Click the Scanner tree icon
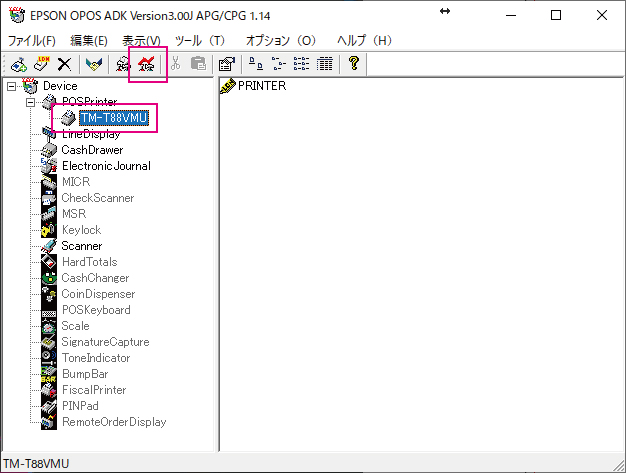 pos(49,246)
